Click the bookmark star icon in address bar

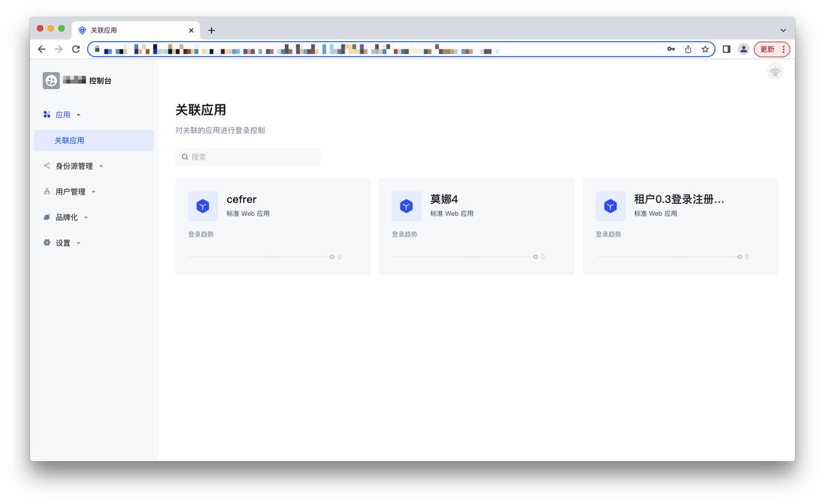coord(705,49)
